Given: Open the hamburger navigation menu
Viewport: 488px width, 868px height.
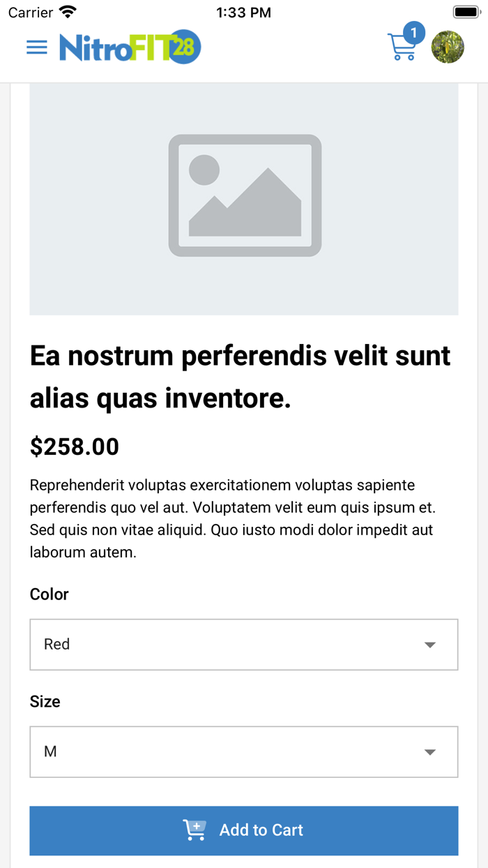Looking at the screenshot, I should pos(36,47).
